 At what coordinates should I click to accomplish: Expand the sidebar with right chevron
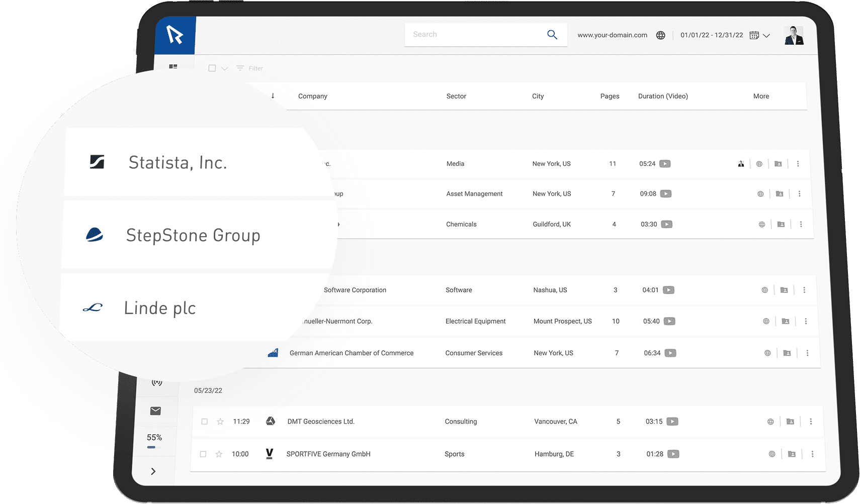pyautogui.click(x=153, y=471)
